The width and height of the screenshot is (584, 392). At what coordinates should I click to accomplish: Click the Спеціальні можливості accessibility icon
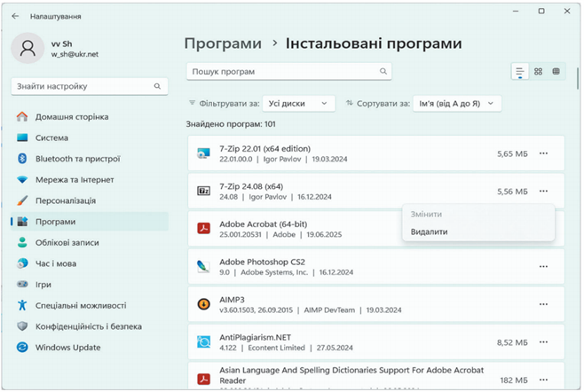pos(22,305)
